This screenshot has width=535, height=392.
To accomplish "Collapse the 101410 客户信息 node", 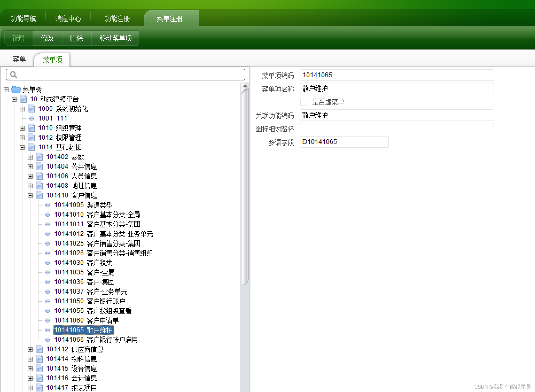I will pos(30,196).
